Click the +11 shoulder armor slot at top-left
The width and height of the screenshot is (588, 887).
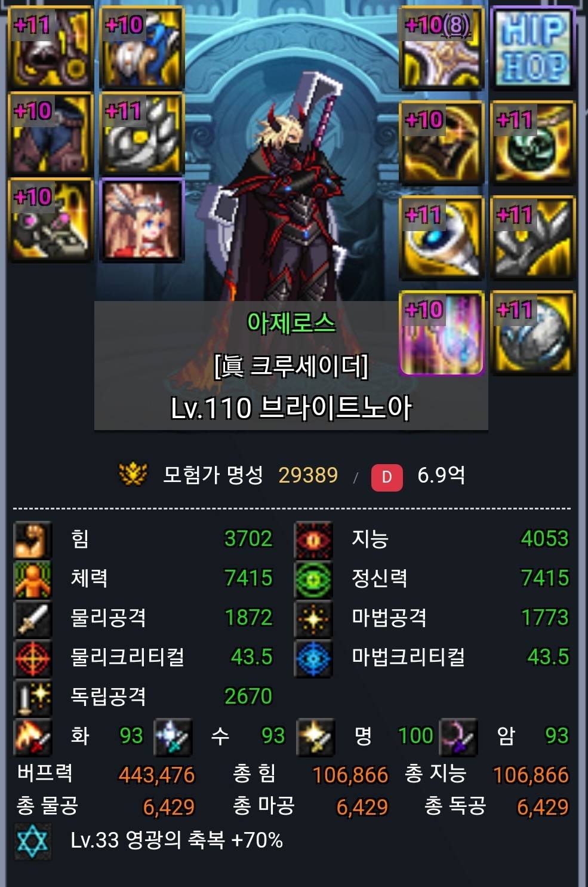[50, 48]
